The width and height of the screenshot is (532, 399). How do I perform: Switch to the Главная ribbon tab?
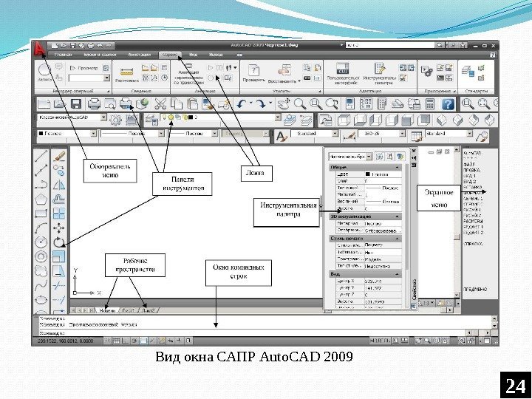point(63,55)
